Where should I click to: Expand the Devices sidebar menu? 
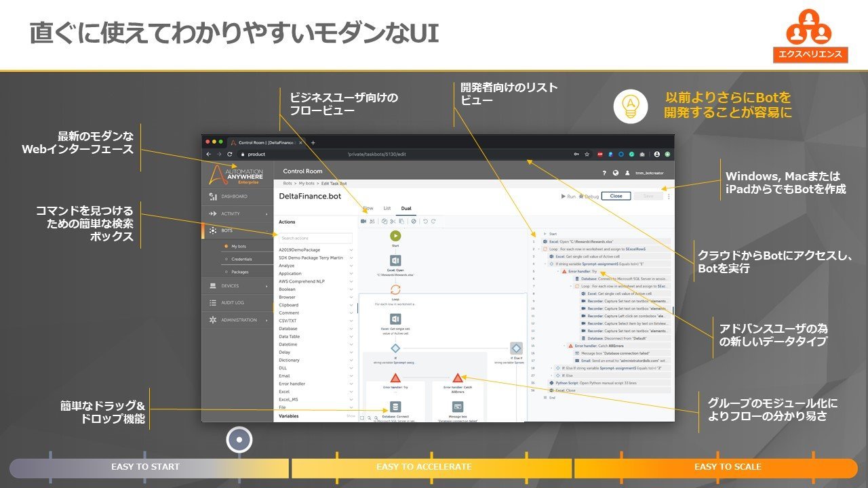point(237,286)
